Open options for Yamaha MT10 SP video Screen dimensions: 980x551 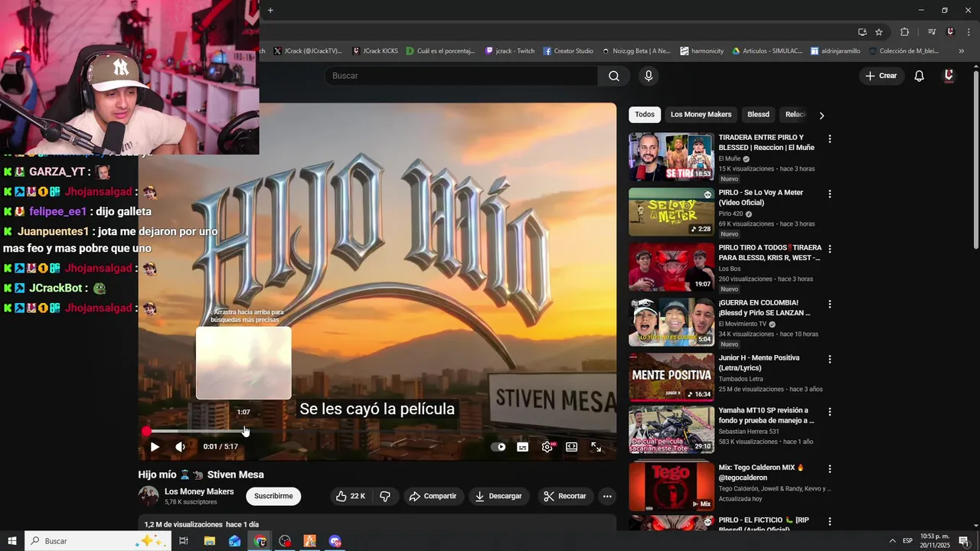(829, 412)
